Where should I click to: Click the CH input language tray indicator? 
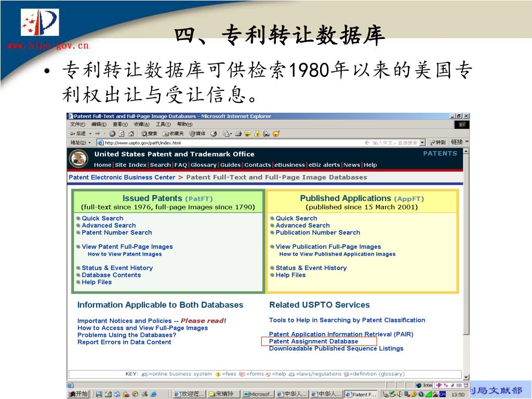tap(443, 394)
